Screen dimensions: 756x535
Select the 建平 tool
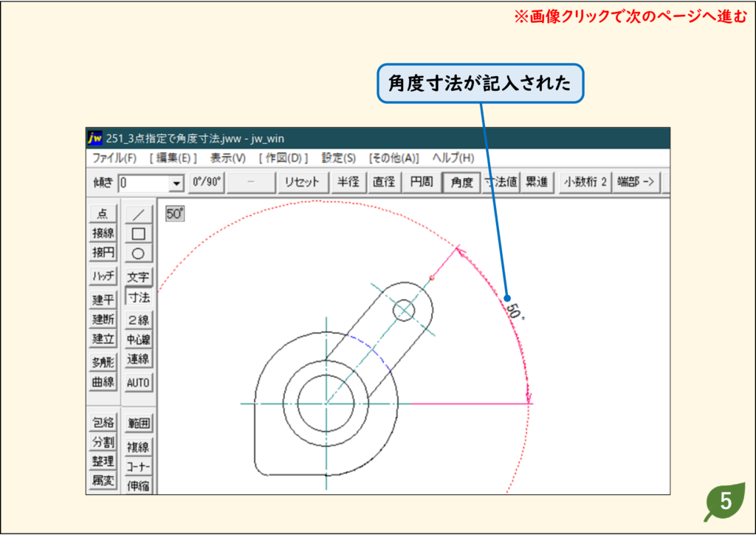[103, 299]
